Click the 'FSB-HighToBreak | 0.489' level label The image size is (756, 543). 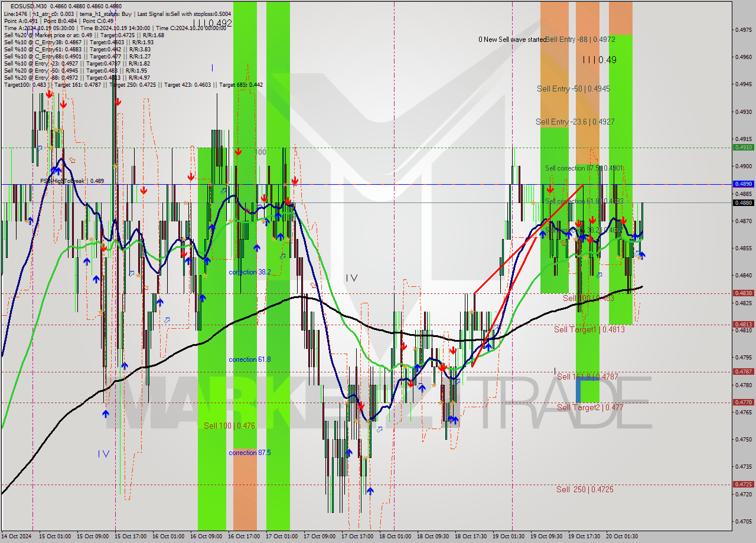point(72,181)
